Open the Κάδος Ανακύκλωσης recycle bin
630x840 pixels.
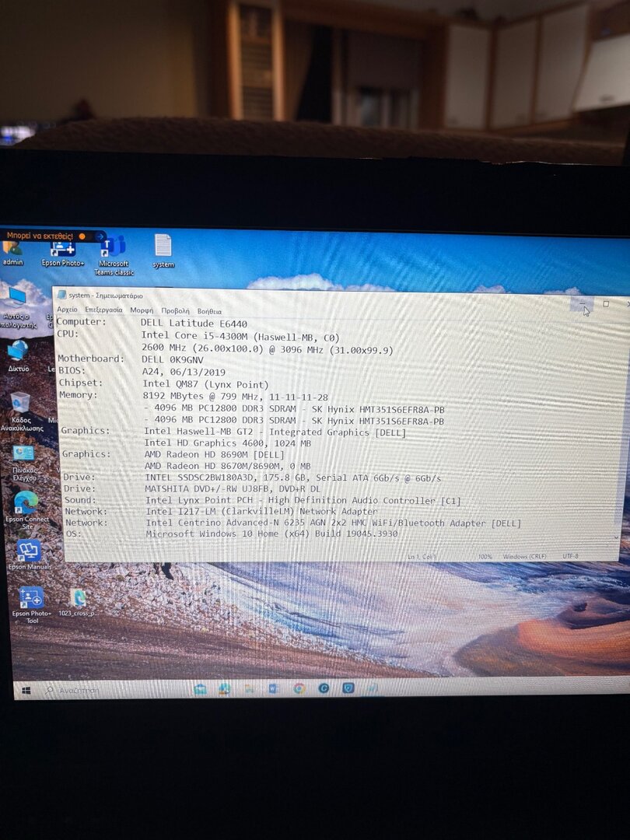22,411
